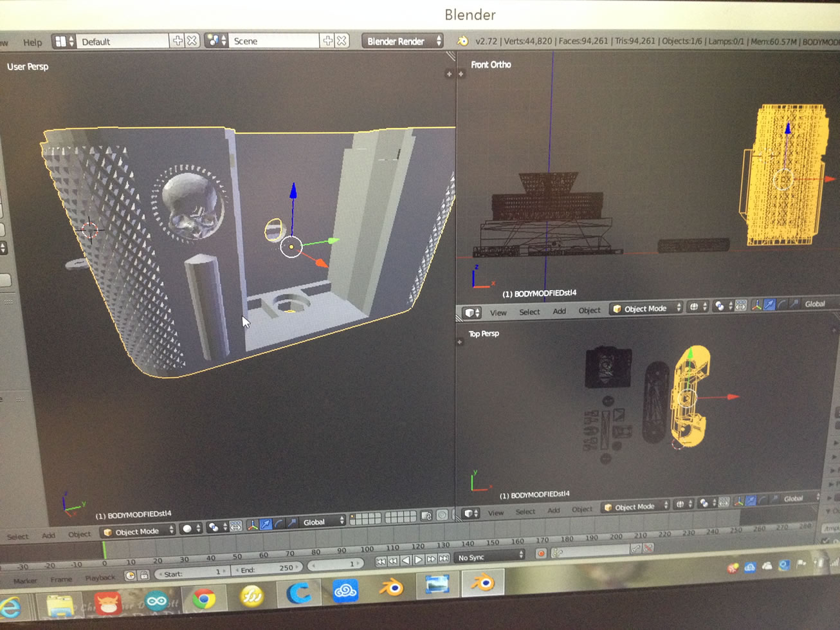
Task: Open Select menu in Front Ortho viewport
Action: [529, 312]
